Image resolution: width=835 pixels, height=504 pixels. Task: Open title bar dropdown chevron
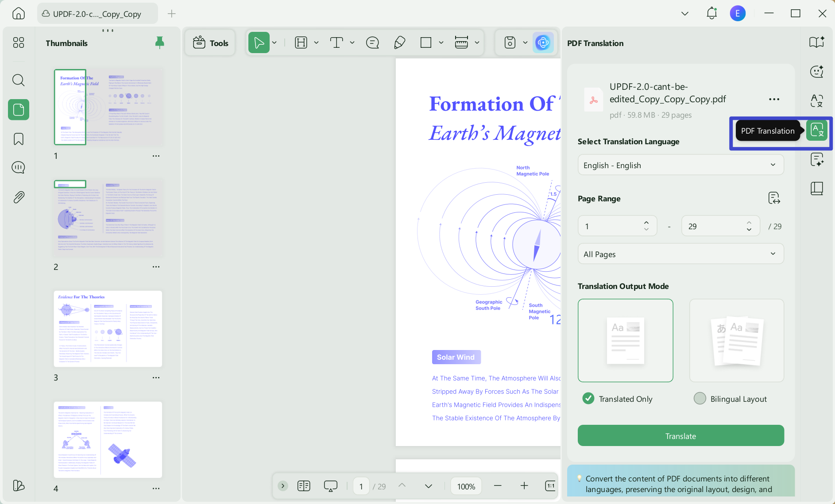pos(685,14)
